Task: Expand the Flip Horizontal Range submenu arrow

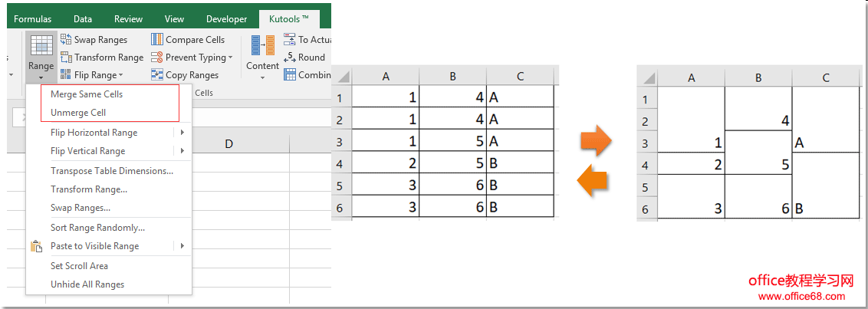Action: (182, 133)
